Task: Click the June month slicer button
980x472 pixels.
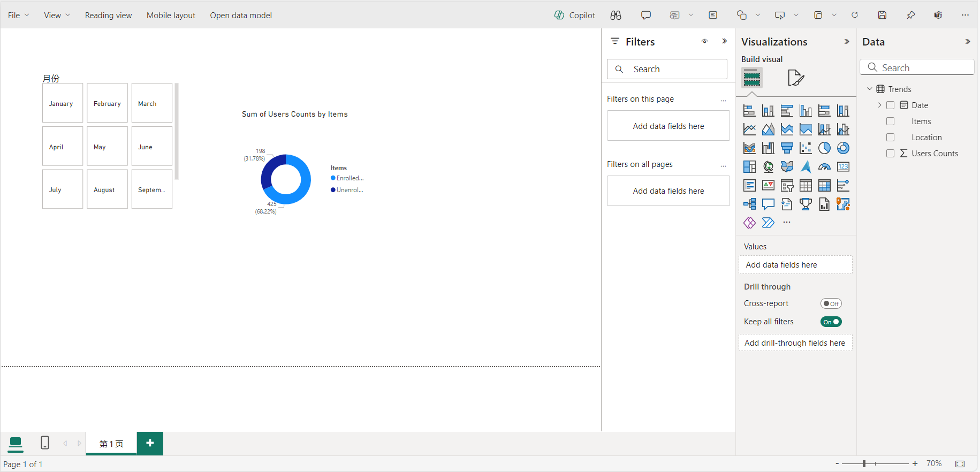Action: 151,147
